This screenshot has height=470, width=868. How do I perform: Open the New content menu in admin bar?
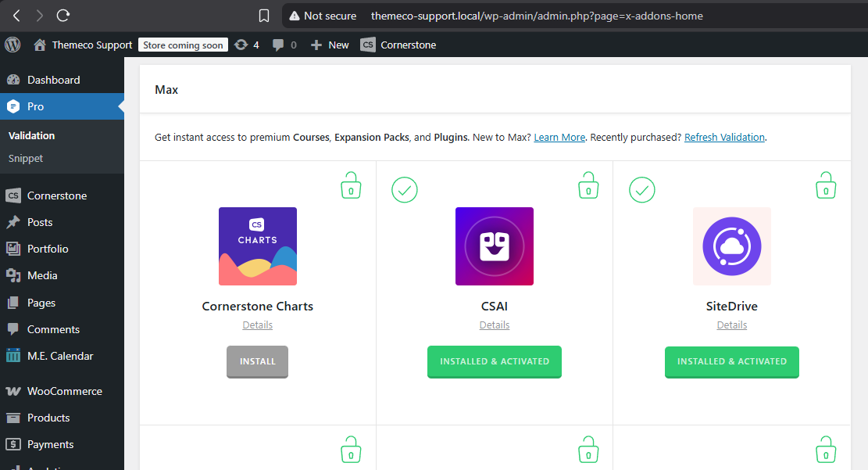click(x=330, y=45)
